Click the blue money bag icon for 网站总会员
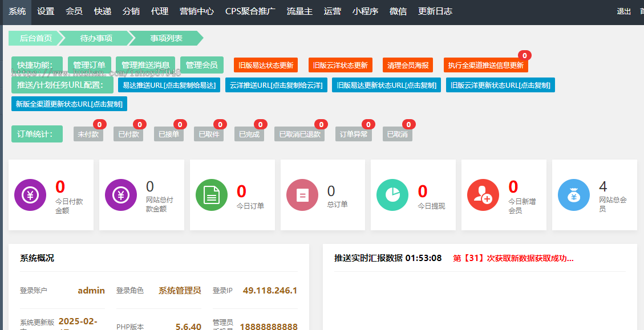This screenshot has height=330, width=644. point(574,195)
